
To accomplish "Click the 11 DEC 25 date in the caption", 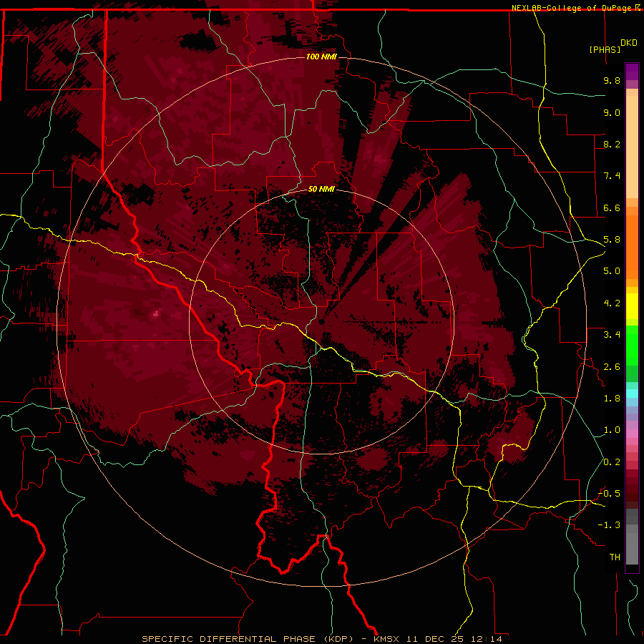I will click(435, 639).
